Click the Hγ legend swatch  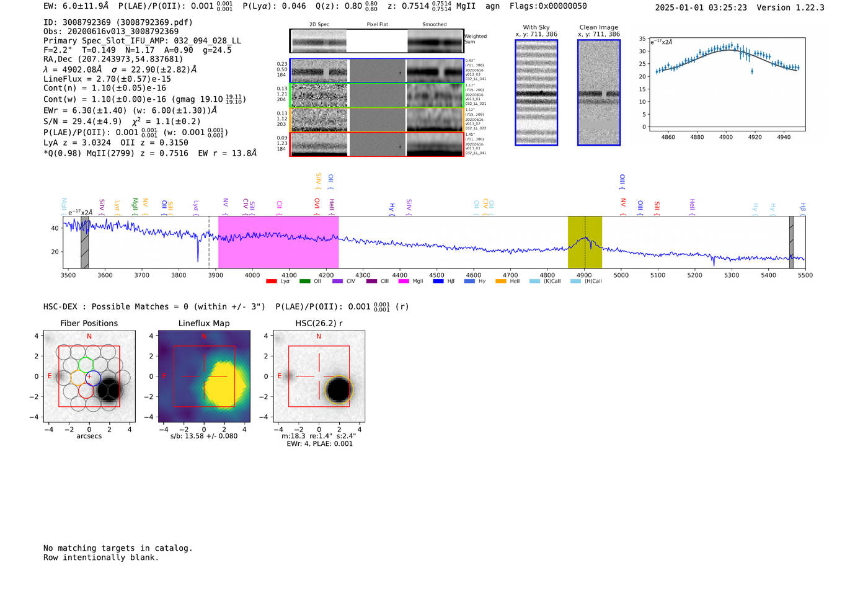coord(469,282)
